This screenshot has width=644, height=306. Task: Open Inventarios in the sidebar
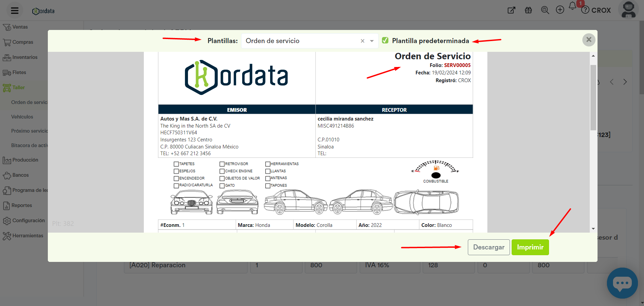(25, 57)
